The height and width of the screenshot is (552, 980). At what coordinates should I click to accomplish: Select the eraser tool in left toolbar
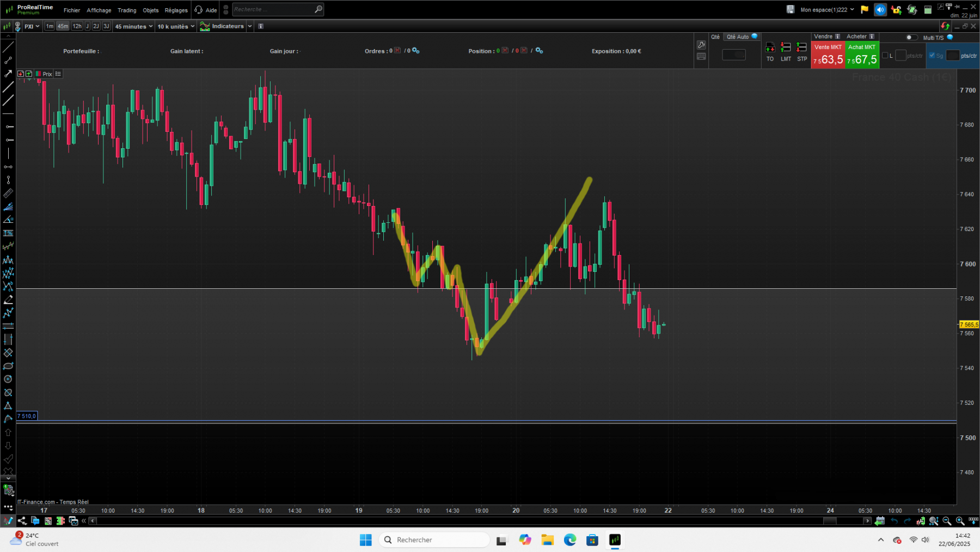coord(8,300)
